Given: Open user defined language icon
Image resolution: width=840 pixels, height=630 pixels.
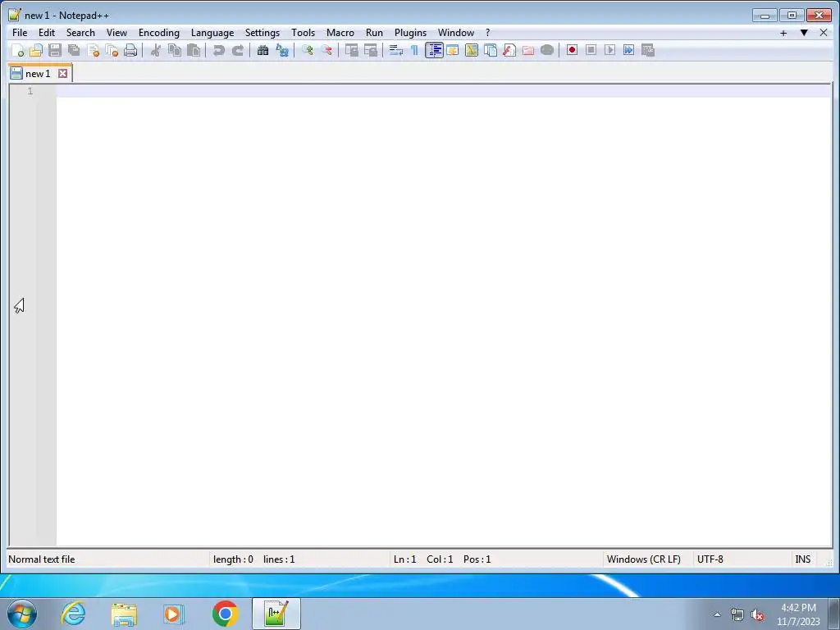Looking at the screenshot, I should (453, 50).
